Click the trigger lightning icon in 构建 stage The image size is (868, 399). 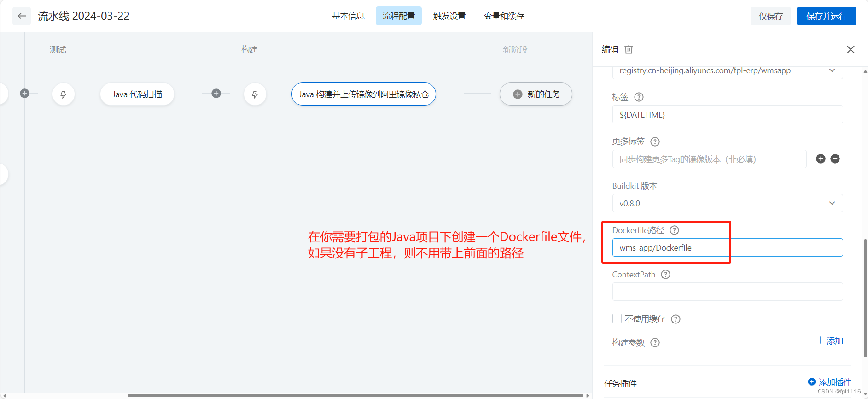coord(255,94)
